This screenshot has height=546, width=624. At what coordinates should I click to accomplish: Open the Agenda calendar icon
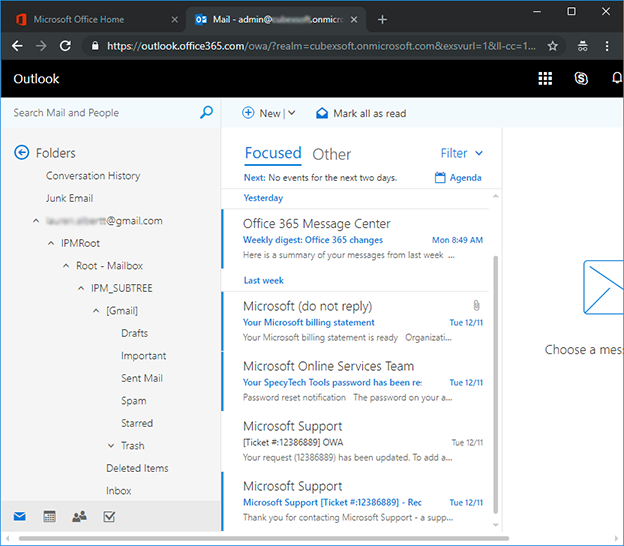coord(440,177)
